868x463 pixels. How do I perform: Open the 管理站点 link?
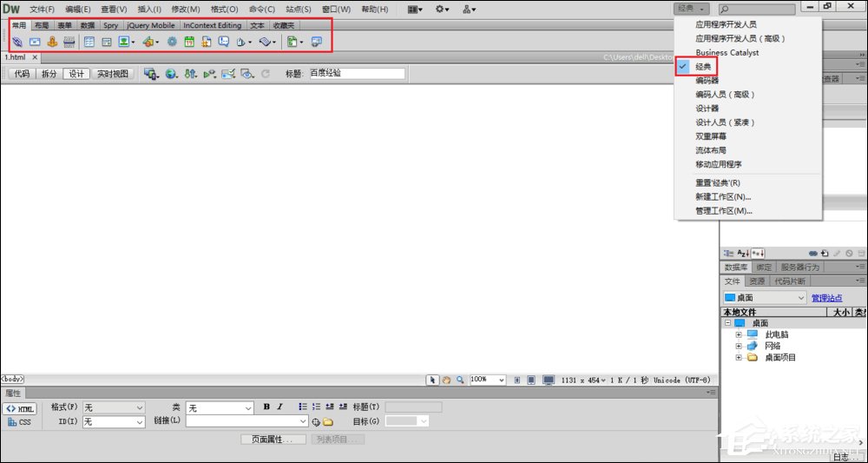pyautogui.click(x=827, y=298)
